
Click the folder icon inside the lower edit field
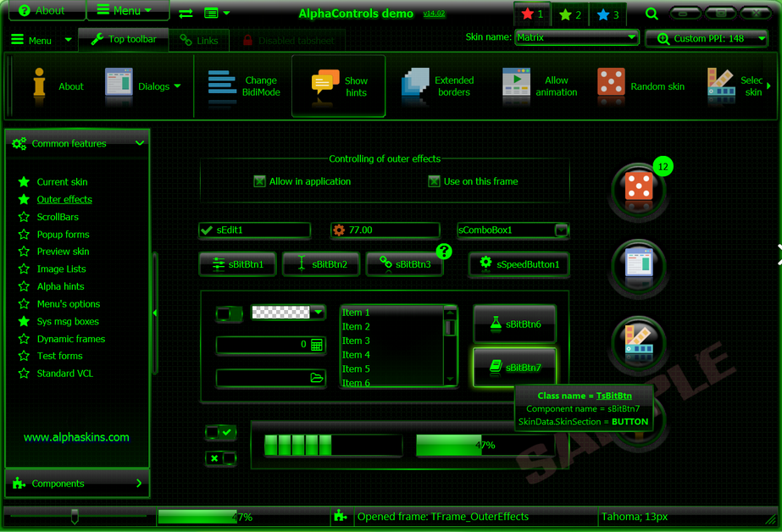[319, 379]
